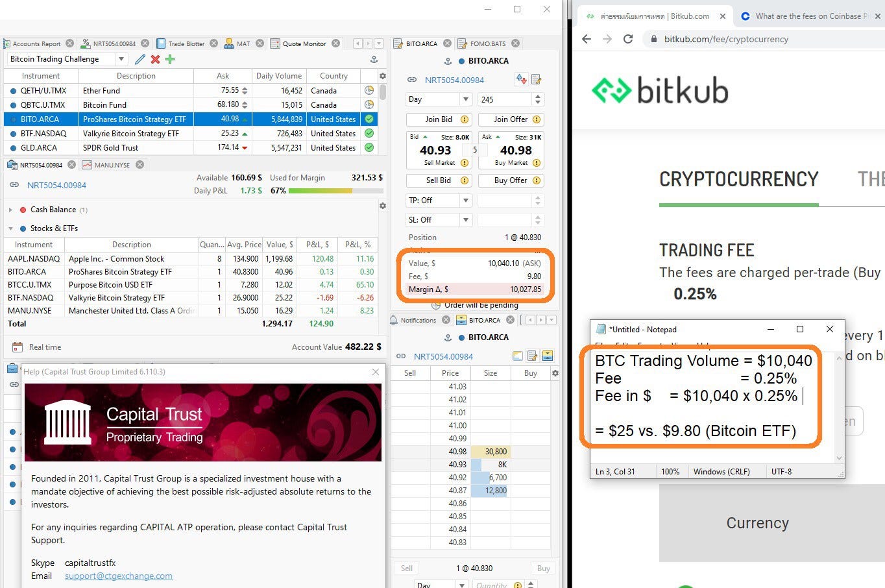Expand the Cash Balance section

click(10, 210)
